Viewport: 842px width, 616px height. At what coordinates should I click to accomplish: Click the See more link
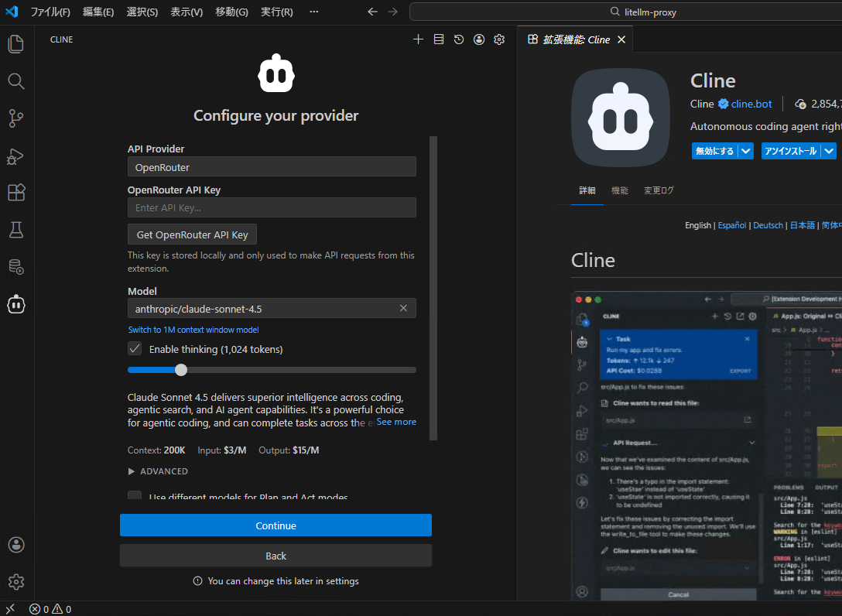point(396,422)
